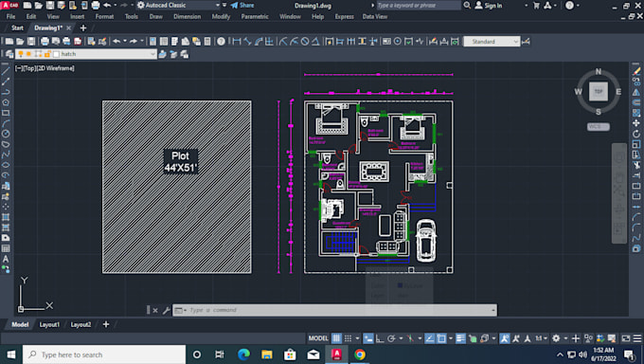Add a new drawing tab with plus
Viewport: 644px width, 364px height.
tap(83, 28)
